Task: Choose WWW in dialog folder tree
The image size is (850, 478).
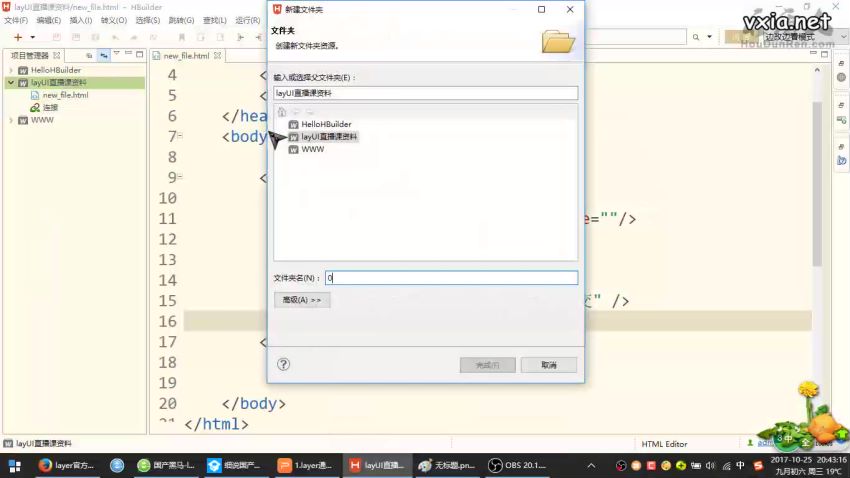Action: [313, 149]
